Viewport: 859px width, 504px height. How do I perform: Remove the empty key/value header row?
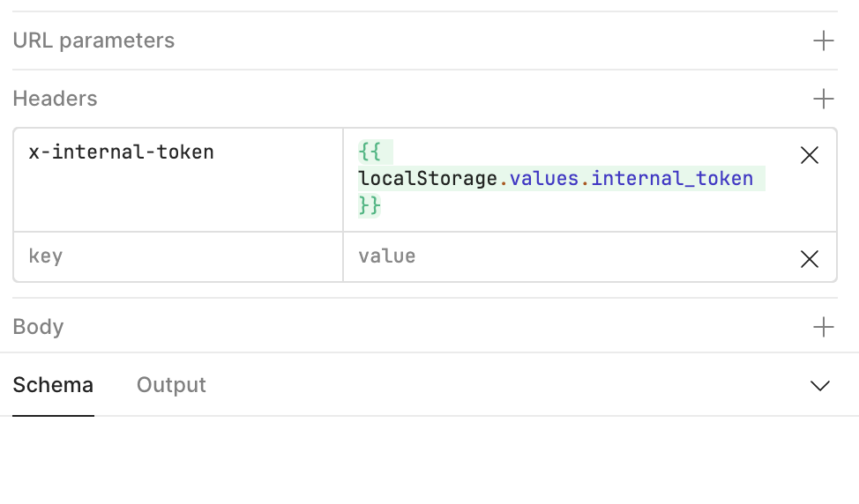[x=809, y=259]
